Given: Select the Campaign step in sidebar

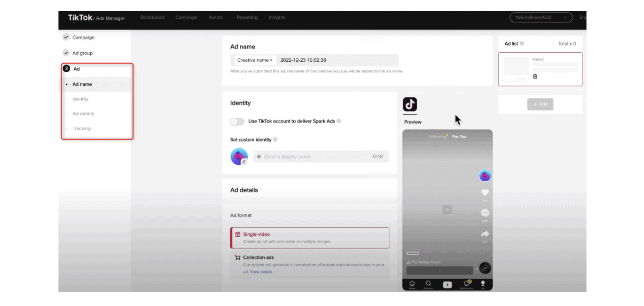Looking at the screenshot, I should pyautogui.click(x=83, y=37).
